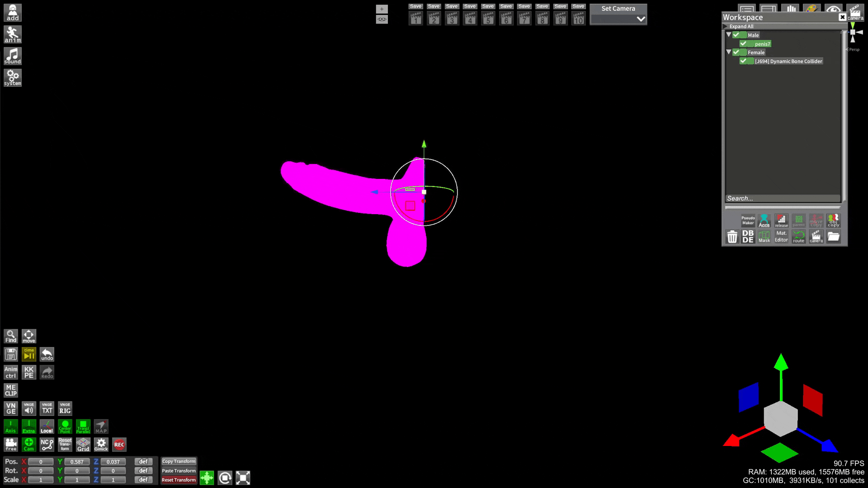Open the Set Camera dropdown arrow
The image size is (868, 488).
click(x=641, y=19)
